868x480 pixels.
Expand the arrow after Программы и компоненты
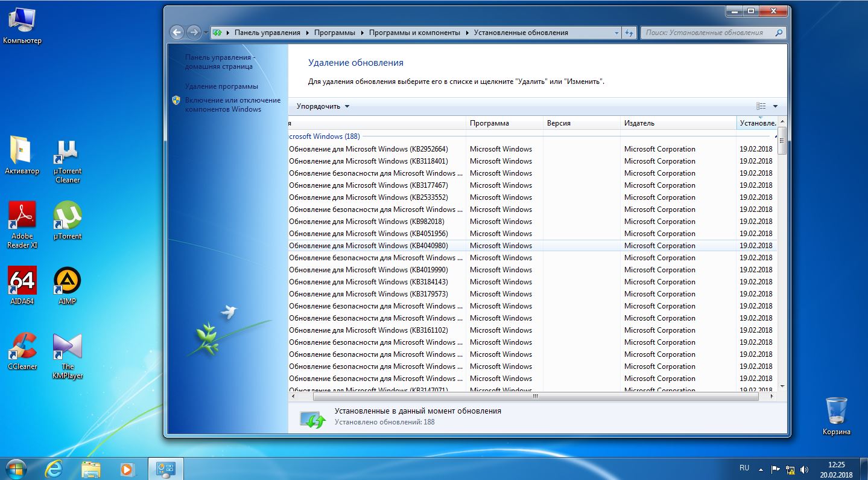(467, 33)
